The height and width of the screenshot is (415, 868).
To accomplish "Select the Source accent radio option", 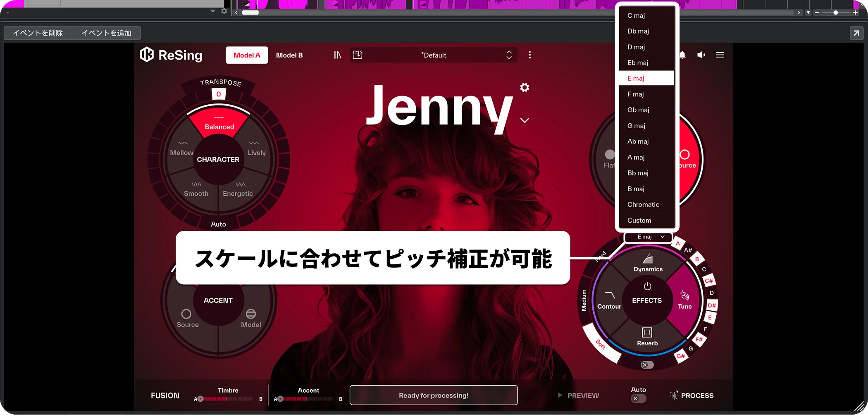I will click(186, 314).
